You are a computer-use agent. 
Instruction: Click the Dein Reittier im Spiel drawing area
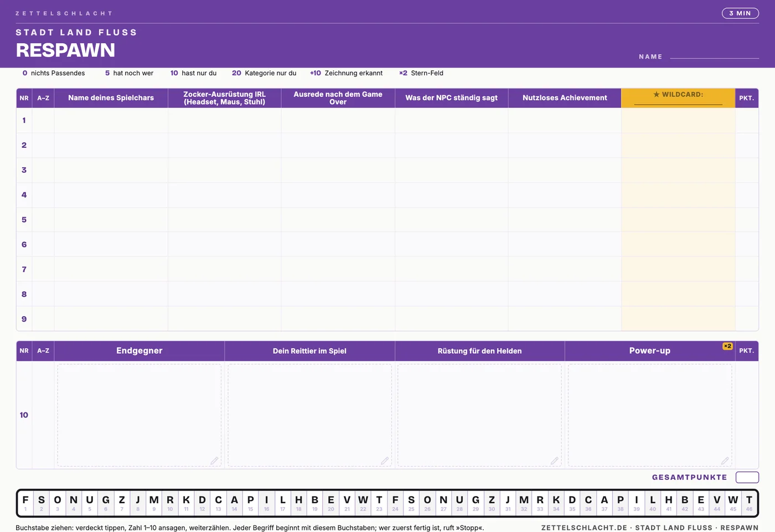click(x=309, y=415)
